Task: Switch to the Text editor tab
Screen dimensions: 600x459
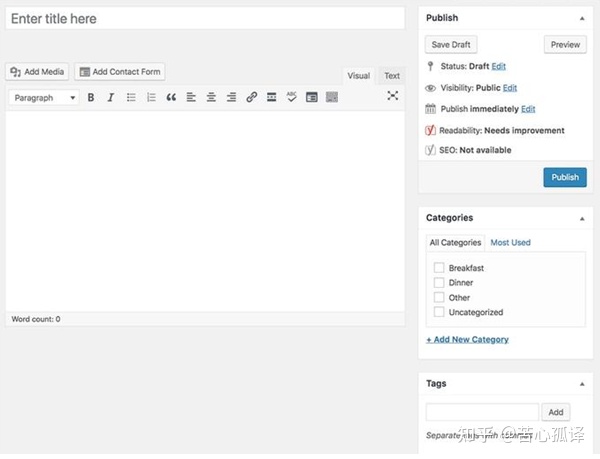Action: tap(392, 76)
